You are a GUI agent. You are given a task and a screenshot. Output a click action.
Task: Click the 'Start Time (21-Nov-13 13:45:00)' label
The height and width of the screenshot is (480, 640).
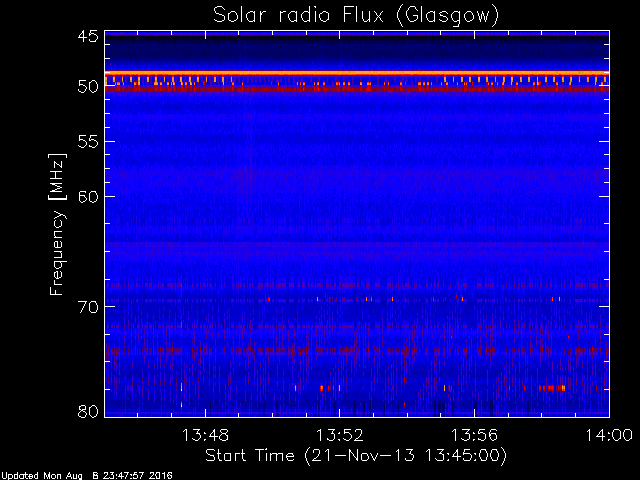point(356,456)
